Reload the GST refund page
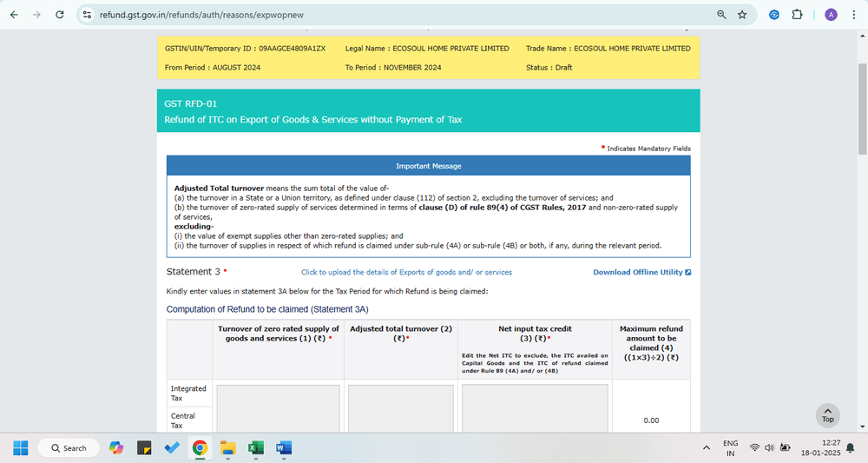 pos(60,15)
